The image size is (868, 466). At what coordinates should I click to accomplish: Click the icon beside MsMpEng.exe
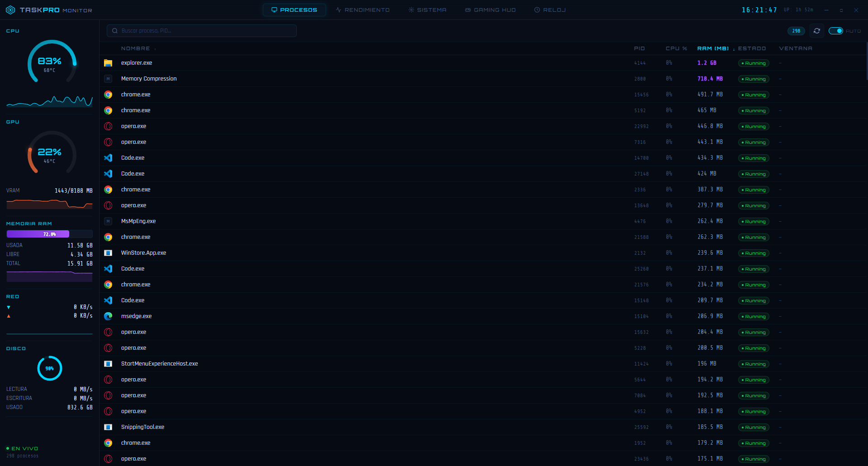point(108,221)
